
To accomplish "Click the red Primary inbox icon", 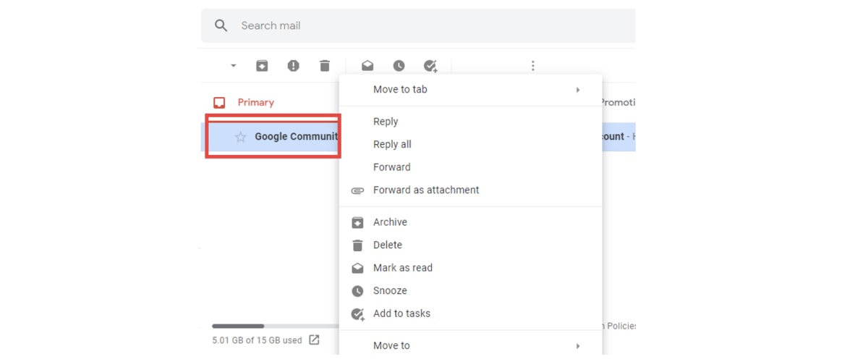I will tap(219, 103).
